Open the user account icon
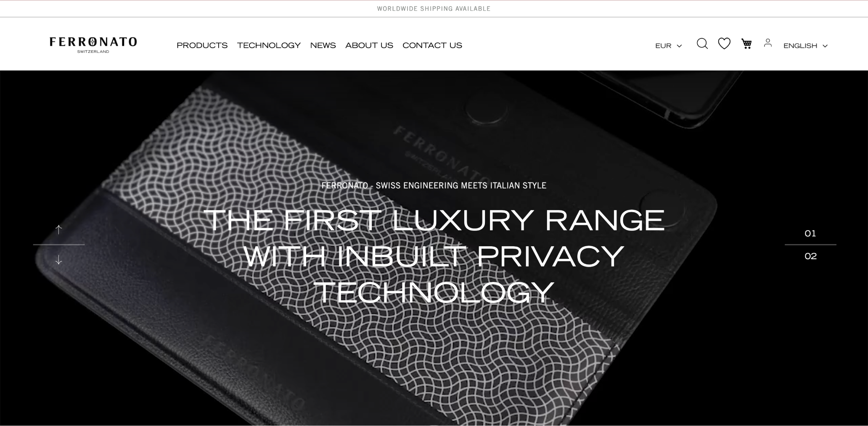The height and width of the screenshot is (426, 868). pos(767,42)
